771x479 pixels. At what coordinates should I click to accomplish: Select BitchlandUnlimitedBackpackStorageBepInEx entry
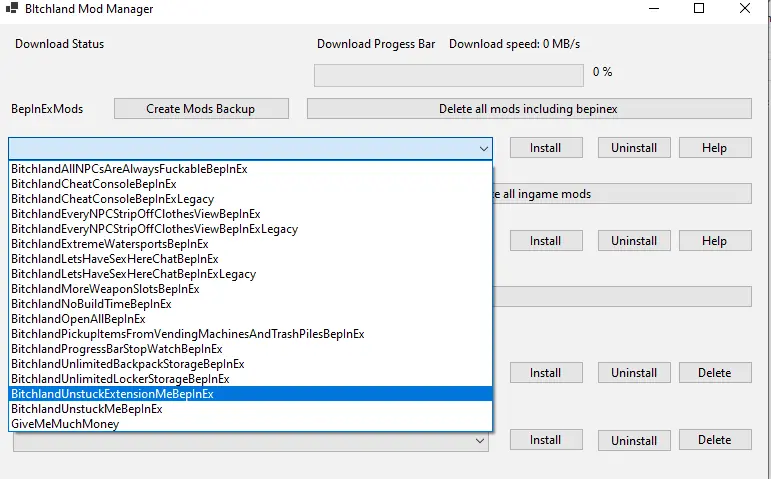tap(250, 364)
